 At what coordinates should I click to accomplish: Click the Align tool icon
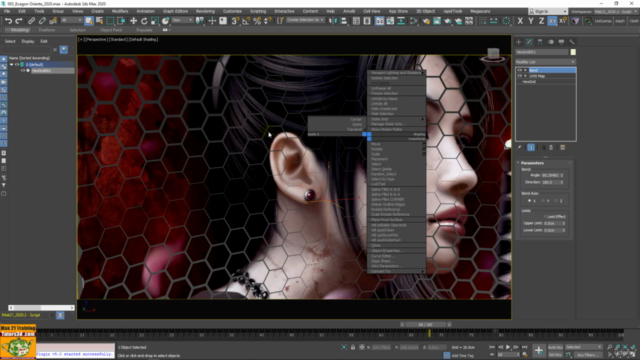point(344,21)
